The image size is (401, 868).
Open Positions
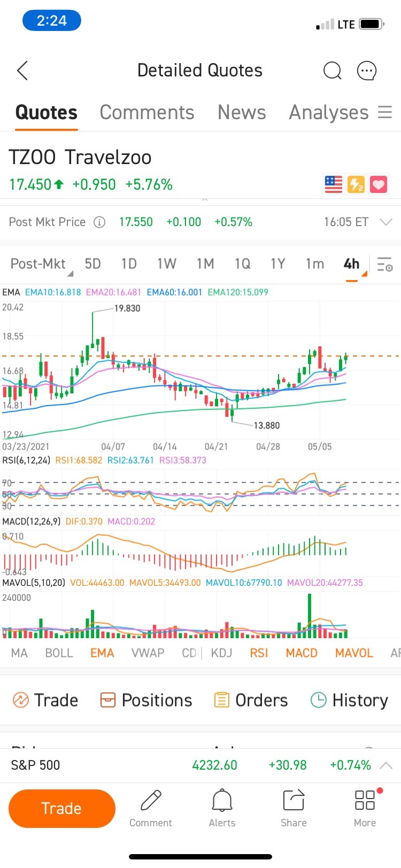146,700
